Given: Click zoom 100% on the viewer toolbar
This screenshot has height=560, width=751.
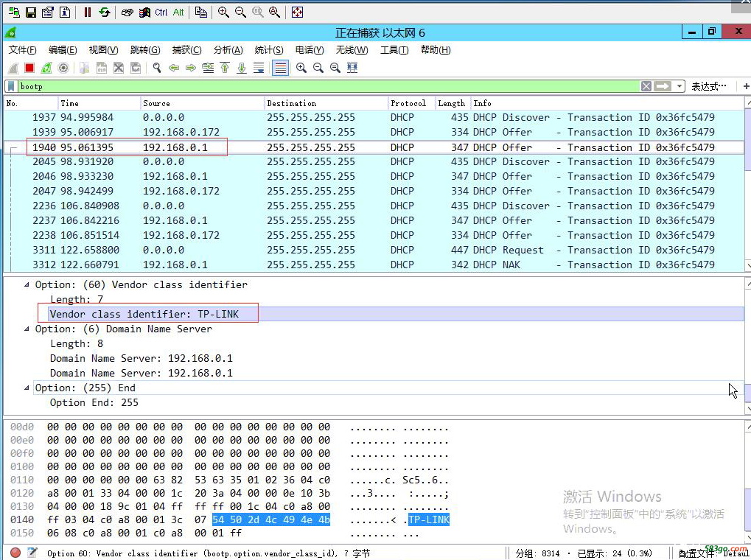Looking at the screenshot, I should [x=258, y=13].
